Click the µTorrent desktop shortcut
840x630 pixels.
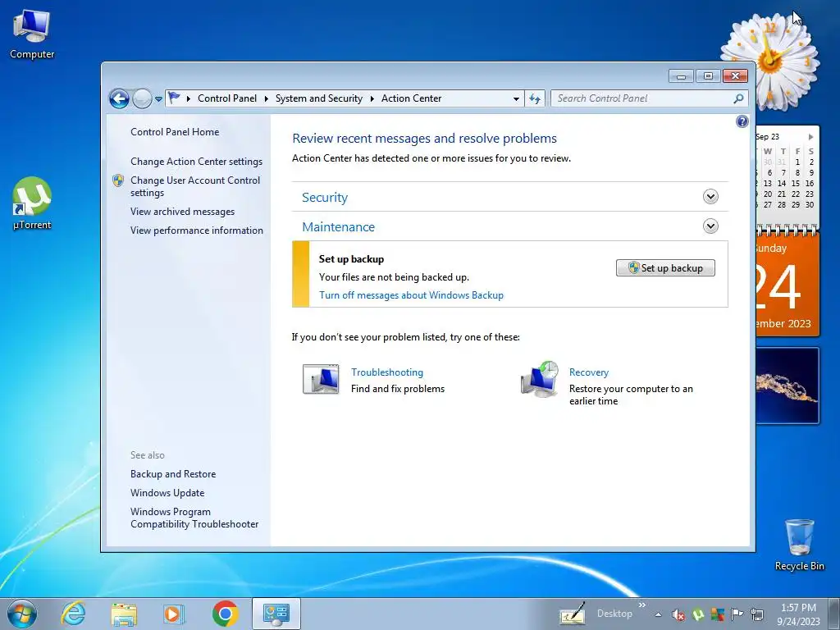(x=32, y=203)
